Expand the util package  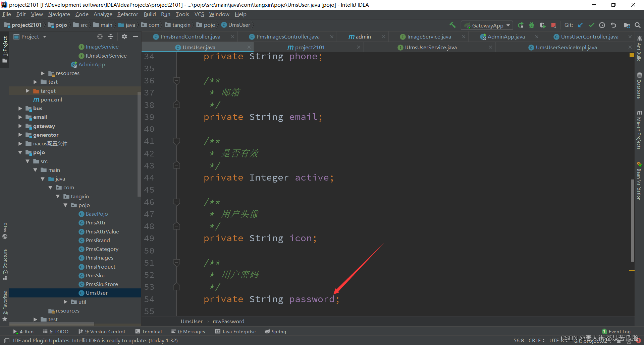pyautogui.click(x=65, y=302)
